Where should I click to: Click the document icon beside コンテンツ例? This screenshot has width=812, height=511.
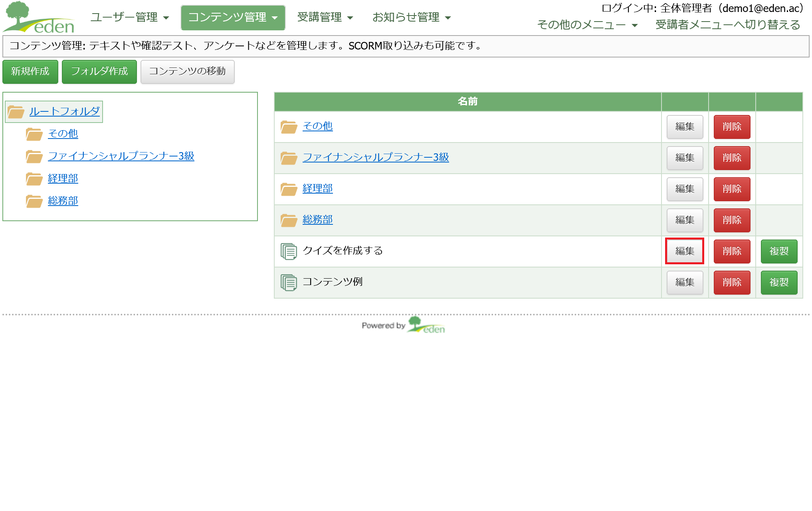click(289, 282)
